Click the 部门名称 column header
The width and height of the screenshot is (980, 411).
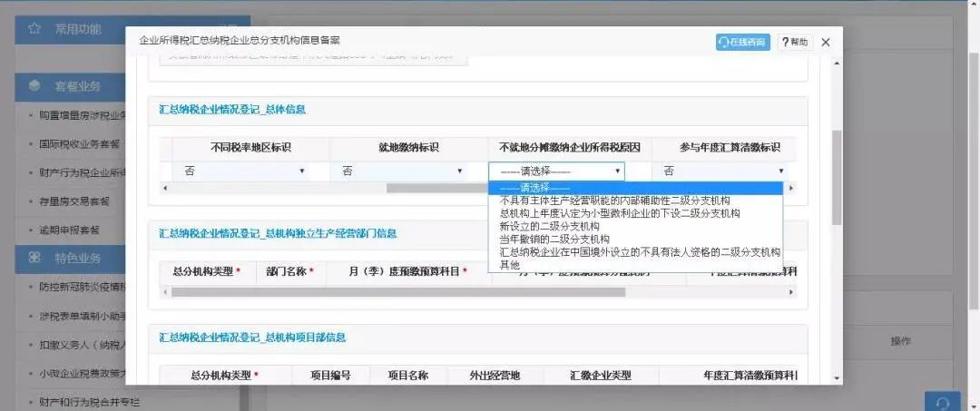coord(289,271)
